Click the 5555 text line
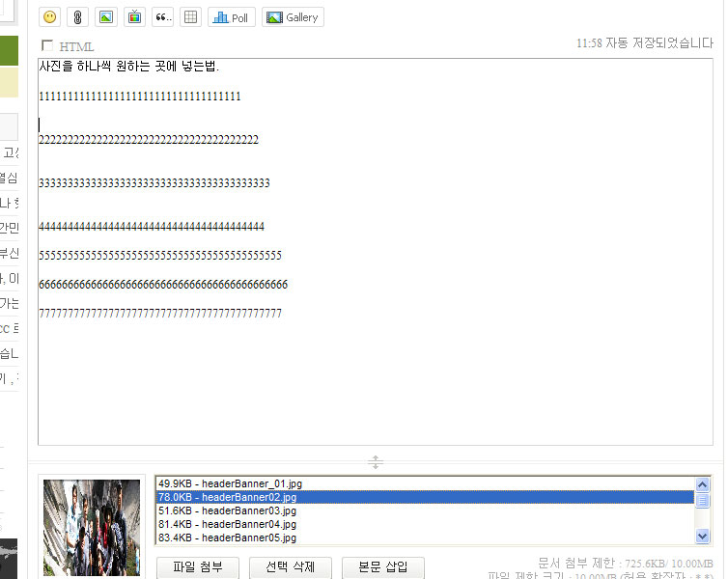 click(x=160, y=255)
